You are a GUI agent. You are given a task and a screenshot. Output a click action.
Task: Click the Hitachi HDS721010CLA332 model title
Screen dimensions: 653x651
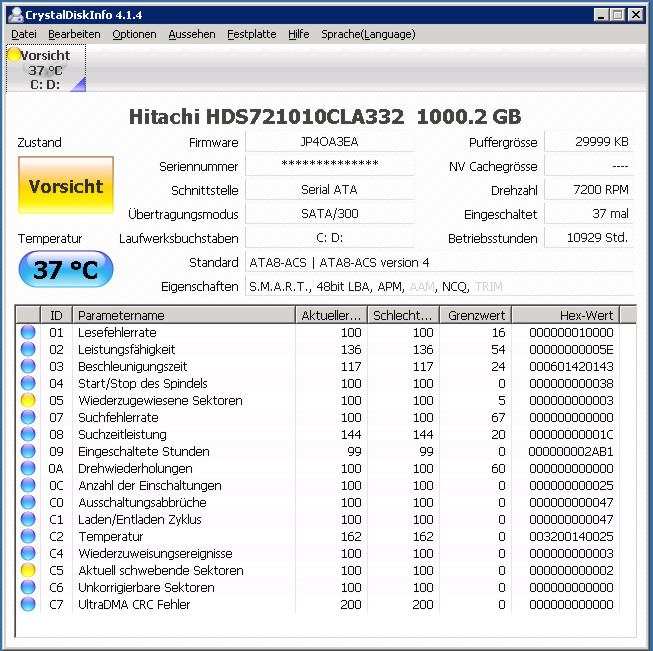point(325,117)
